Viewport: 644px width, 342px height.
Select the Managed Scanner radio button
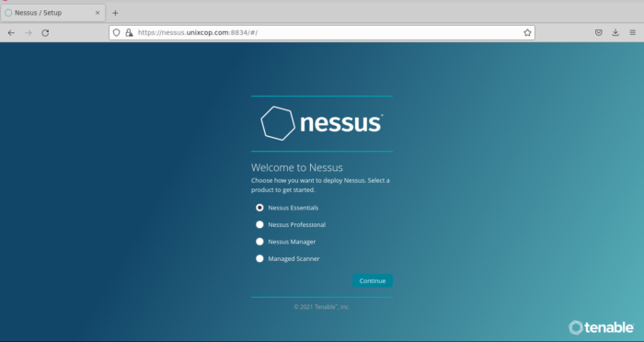click(259, 258)
